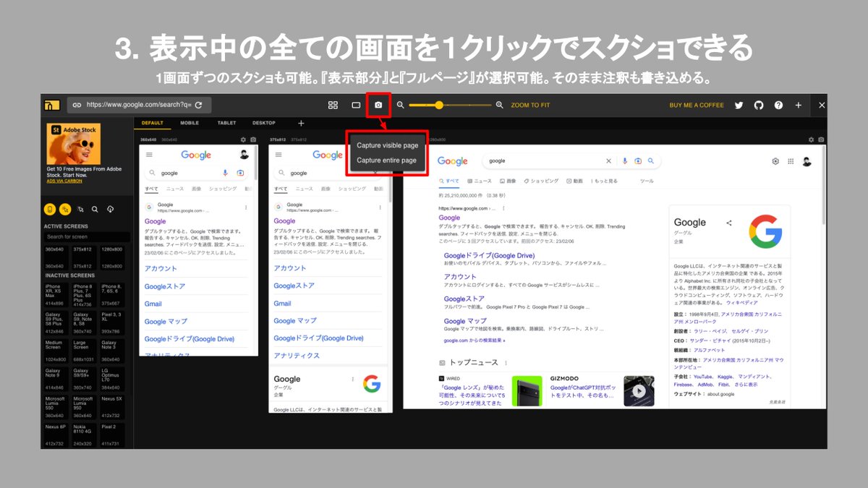Switch to the grid layout view icon
This screenshot has height=488, width=868.
coord(333,105)
